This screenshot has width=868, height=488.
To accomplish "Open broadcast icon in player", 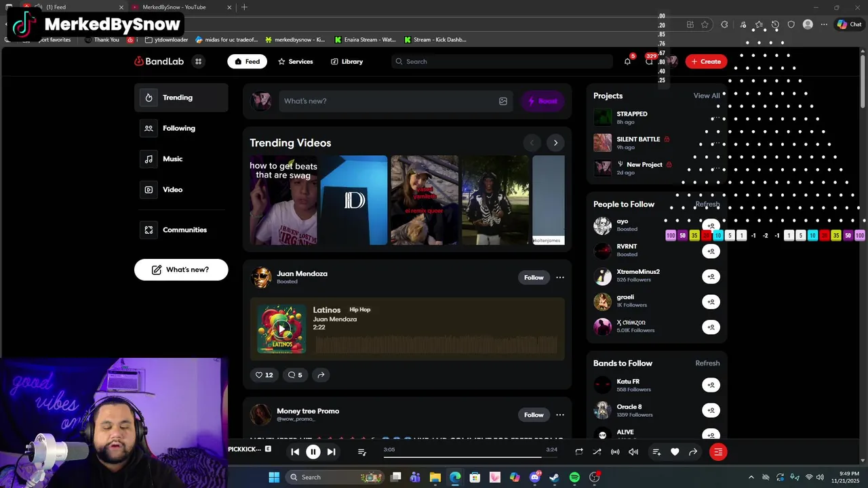I will point(615,452).
